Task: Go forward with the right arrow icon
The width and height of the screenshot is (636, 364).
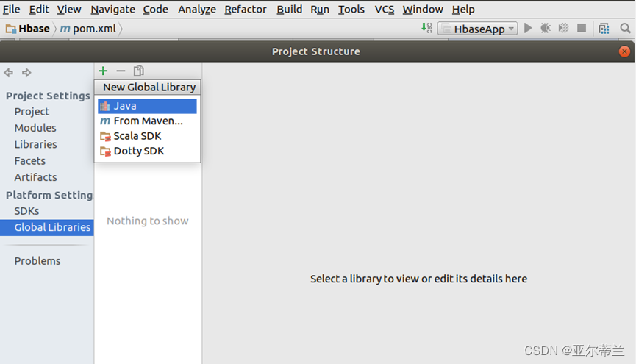Action: (26, 73)
